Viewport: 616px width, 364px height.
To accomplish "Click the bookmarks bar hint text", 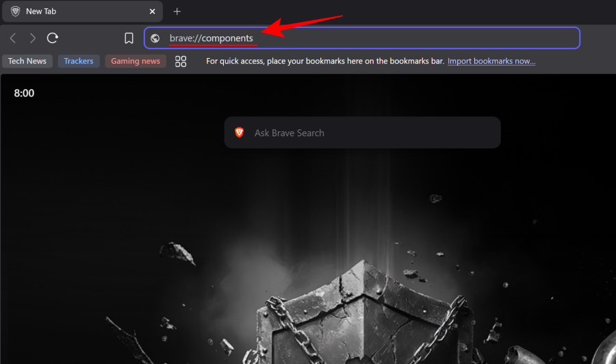I will (325, 62).
